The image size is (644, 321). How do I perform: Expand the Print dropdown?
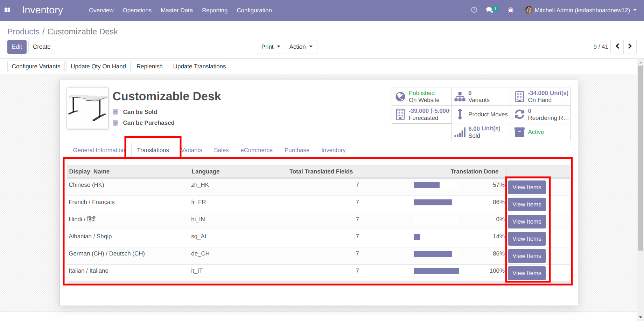[x=271, y=47]
